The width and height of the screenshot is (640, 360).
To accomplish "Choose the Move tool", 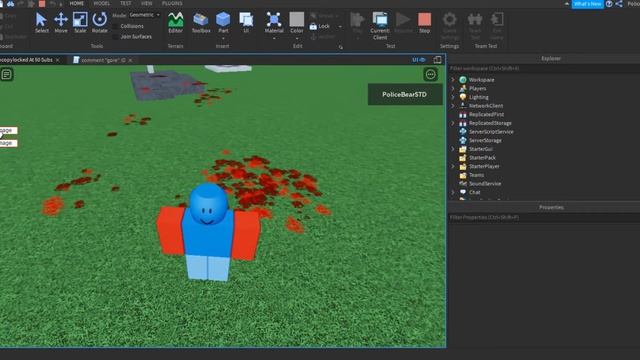I will [61, 22].
